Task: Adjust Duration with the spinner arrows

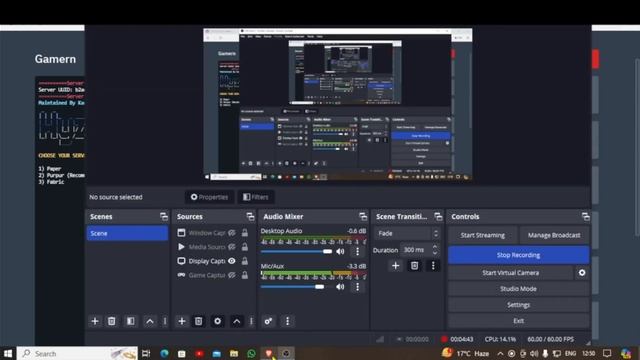Action: point(435,249)
